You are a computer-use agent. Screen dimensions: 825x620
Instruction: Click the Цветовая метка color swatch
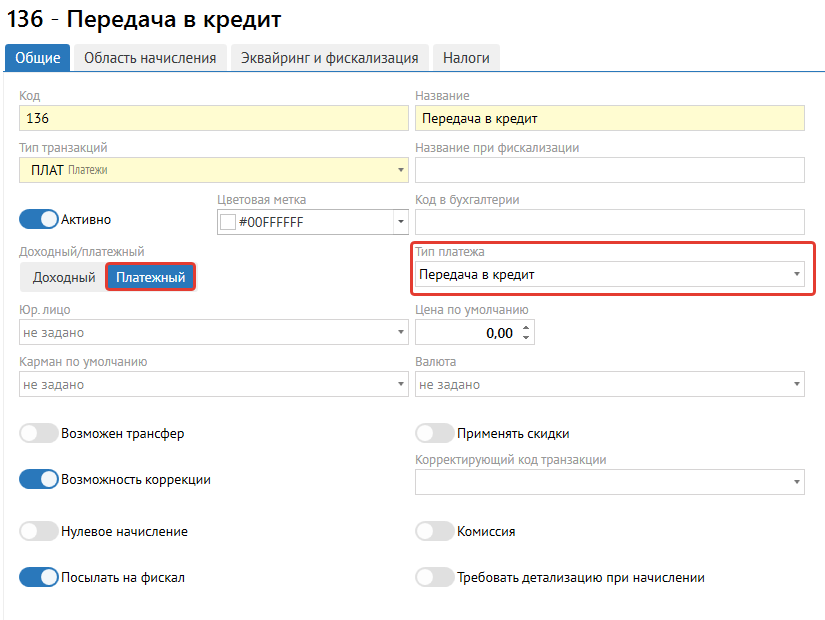[x=227, y=221]
